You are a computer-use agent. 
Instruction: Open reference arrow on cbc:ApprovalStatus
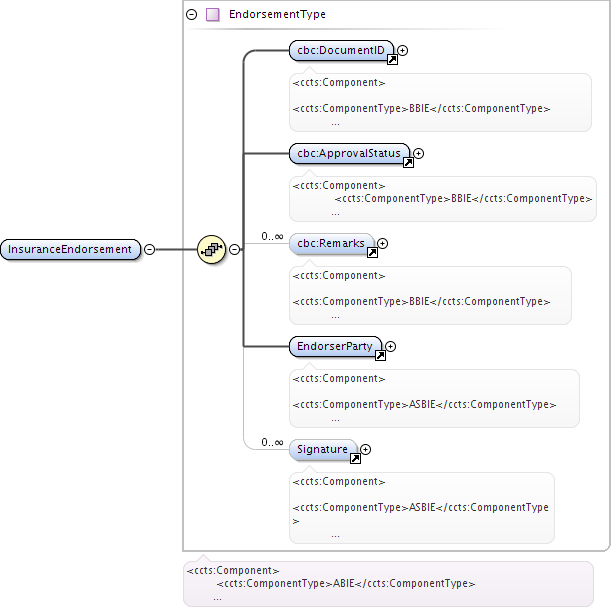[408, 163]
